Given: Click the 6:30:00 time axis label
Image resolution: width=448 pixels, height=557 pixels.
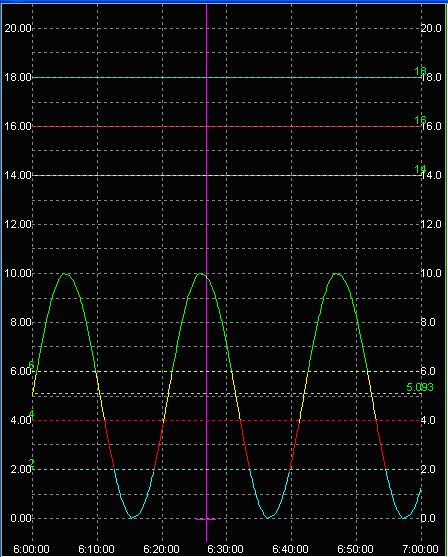Looking at the screenshot, I should 225,549.
